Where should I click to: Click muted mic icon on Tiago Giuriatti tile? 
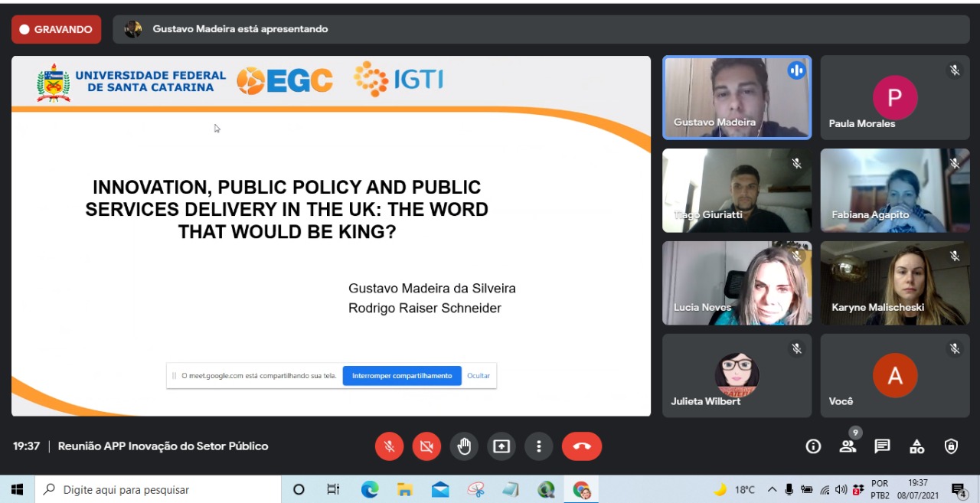pyautogui.click(x=796, y=163)
